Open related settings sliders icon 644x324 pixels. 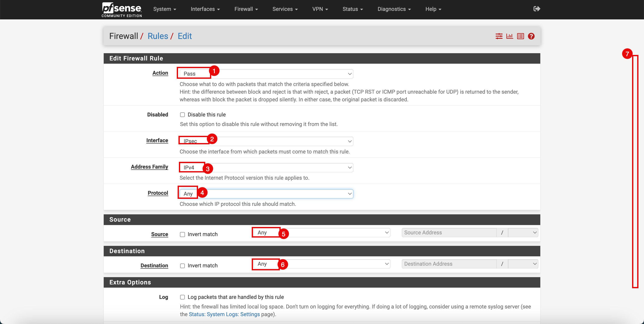[x=499, y=36]
